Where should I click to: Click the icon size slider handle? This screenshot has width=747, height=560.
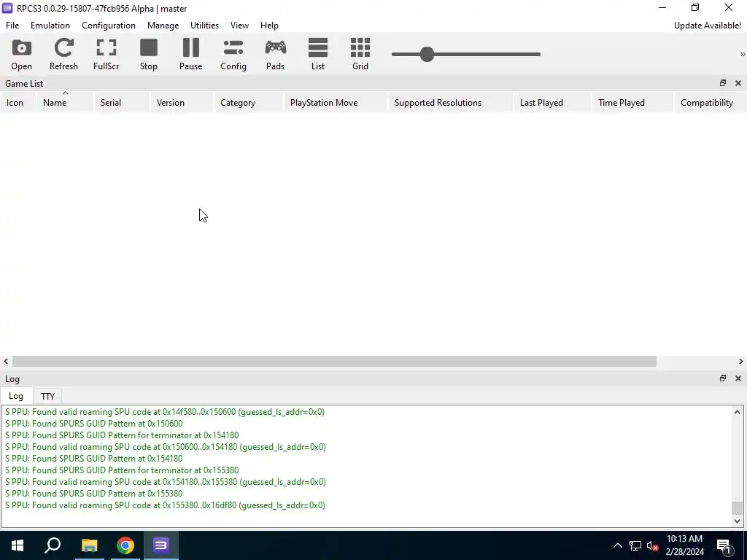427,54
